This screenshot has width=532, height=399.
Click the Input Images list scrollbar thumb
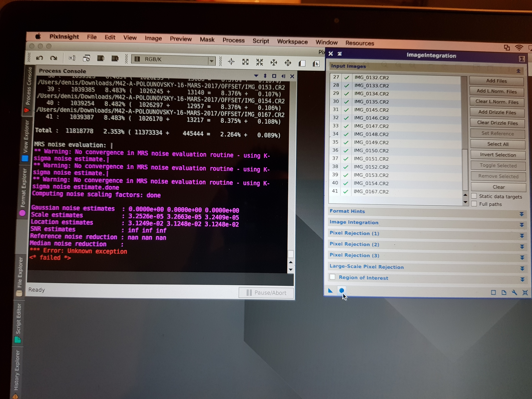(x=465, y=170)
